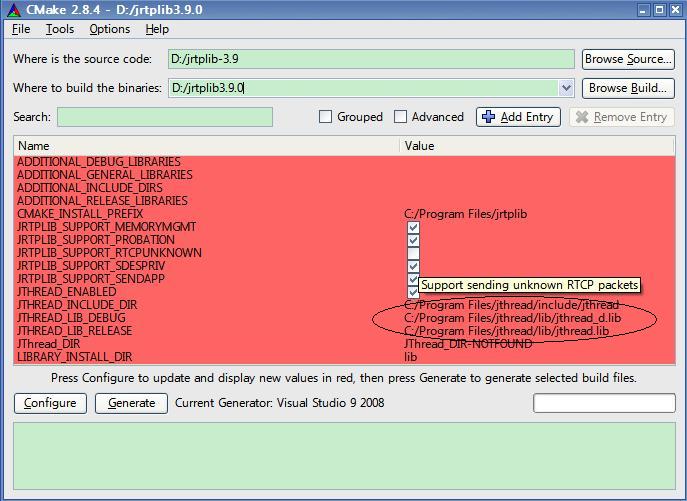
Task: Edit the jthread/include/jthread path value
Action: (x=511, y=305)
